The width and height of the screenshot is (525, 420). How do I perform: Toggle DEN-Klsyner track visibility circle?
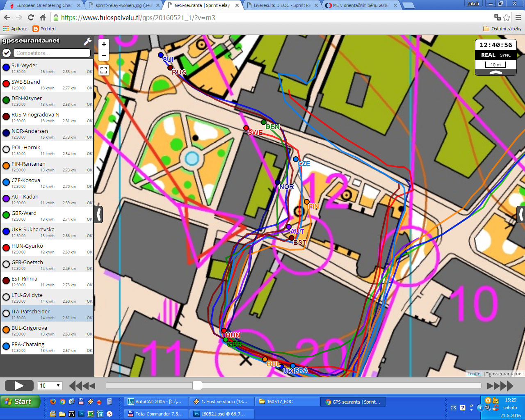click(x=6, y=100)
